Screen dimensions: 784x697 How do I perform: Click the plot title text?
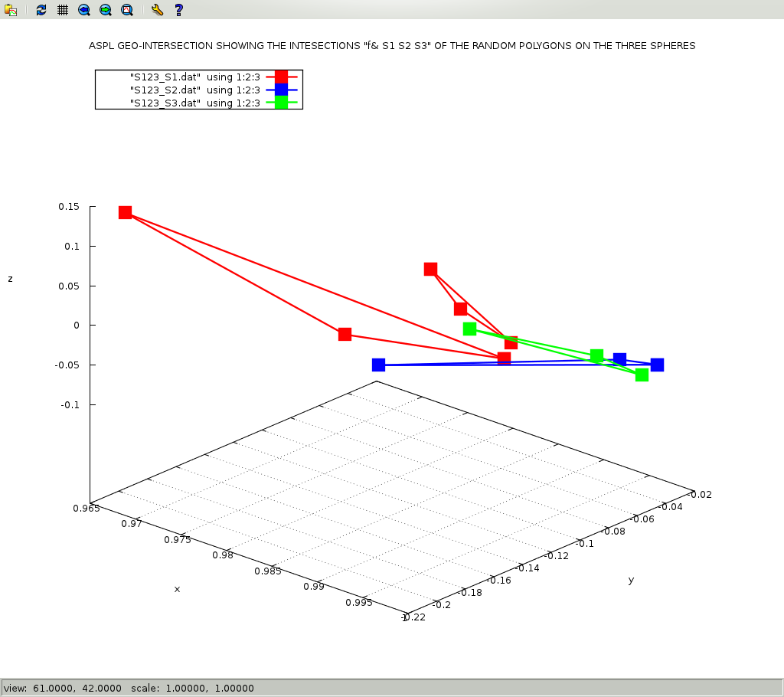[x=392, y=46]
